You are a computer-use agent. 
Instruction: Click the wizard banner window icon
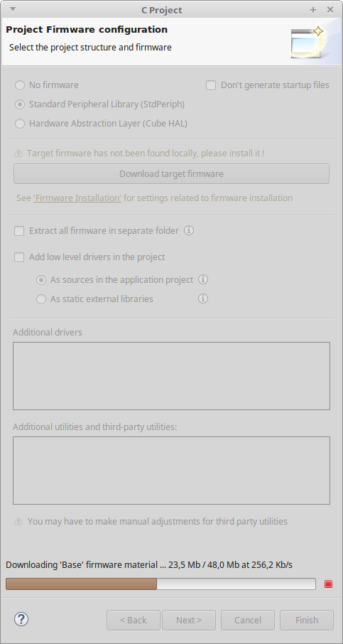[x=307, y=42]
